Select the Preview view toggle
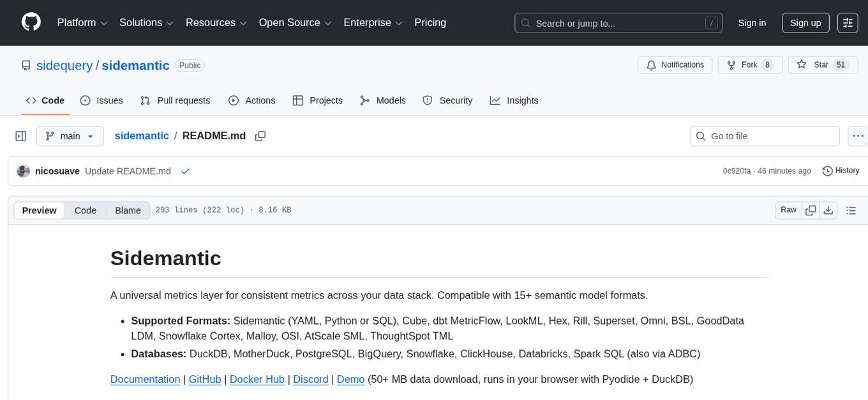868x400 pixels. [x=40, y=210]
